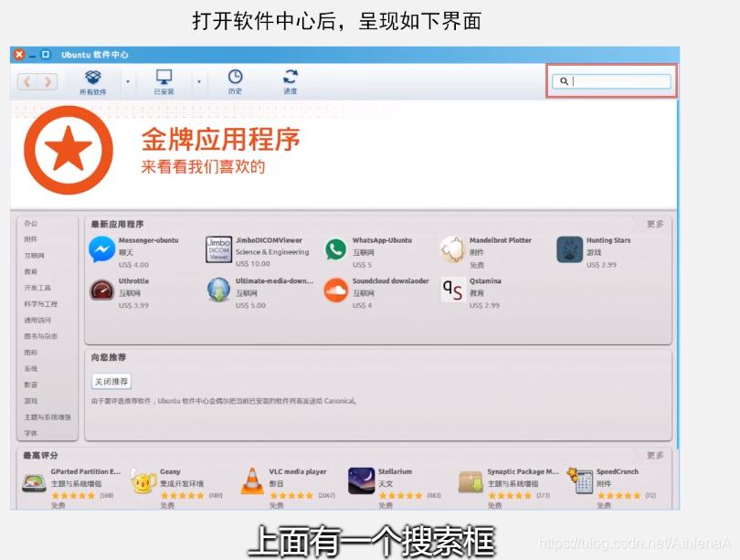
Task: Select the 办公 category
Action: coord(31,223)
